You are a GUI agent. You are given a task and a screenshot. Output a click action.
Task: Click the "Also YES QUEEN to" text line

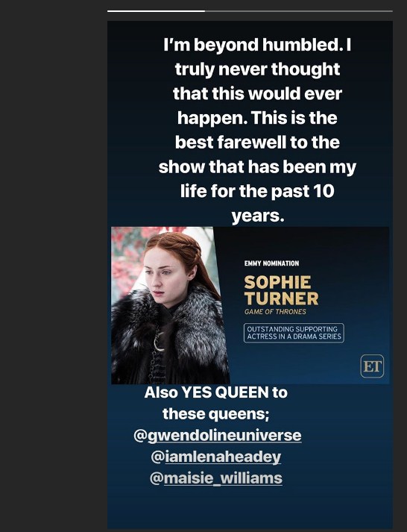click(216, 392)
